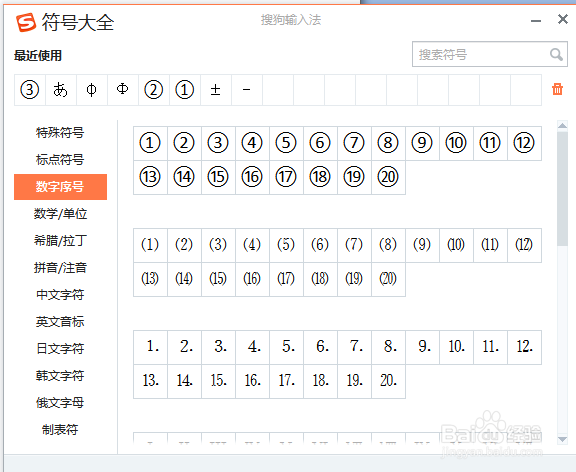576x472 pixels.
Task: Insert circled number ⑬ symbol
Action: click(150, 177)
